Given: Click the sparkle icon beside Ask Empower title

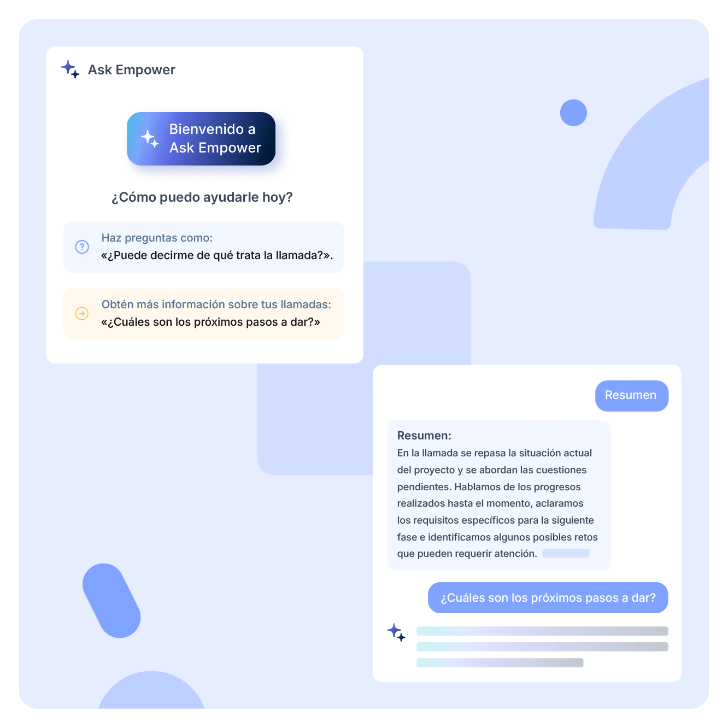Looking at the screenshot, I should coord(70,69).
